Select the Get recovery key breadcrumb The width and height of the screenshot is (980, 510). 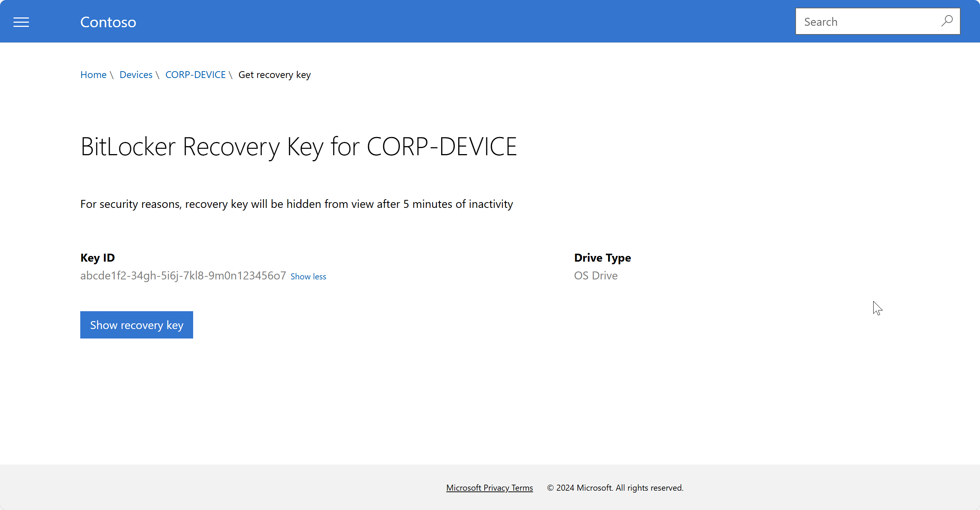click(274, 75)
